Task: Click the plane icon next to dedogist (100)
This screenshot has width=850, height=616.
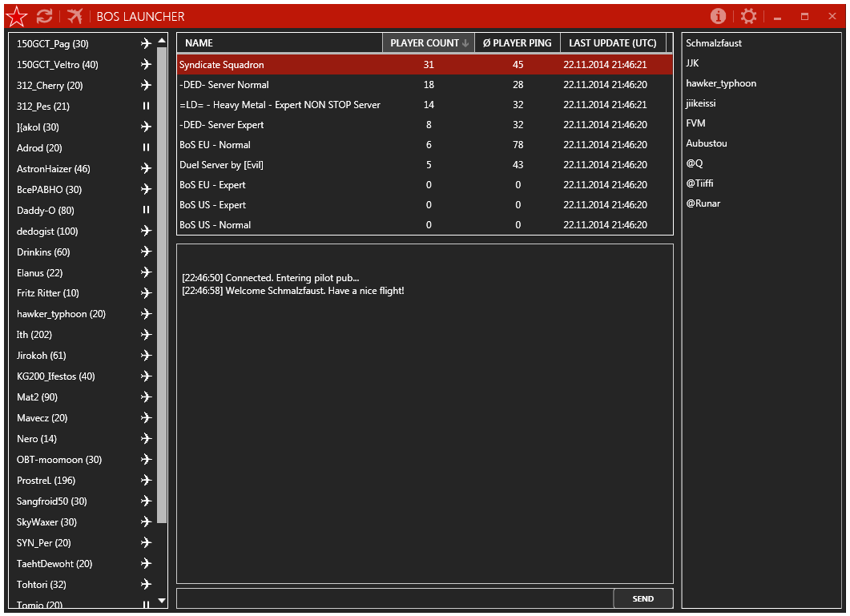Action: coord(146,231)
